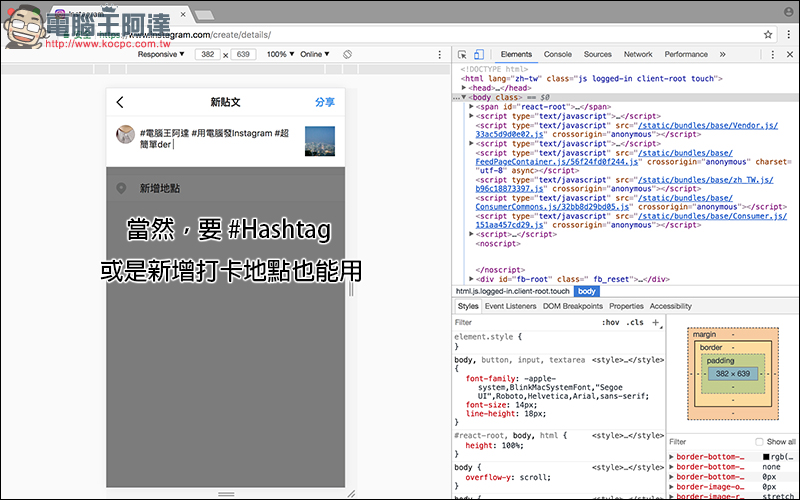Toggle the device toolbar icon in DevTools
Screen dimensions: 800x500
point(479,54)
